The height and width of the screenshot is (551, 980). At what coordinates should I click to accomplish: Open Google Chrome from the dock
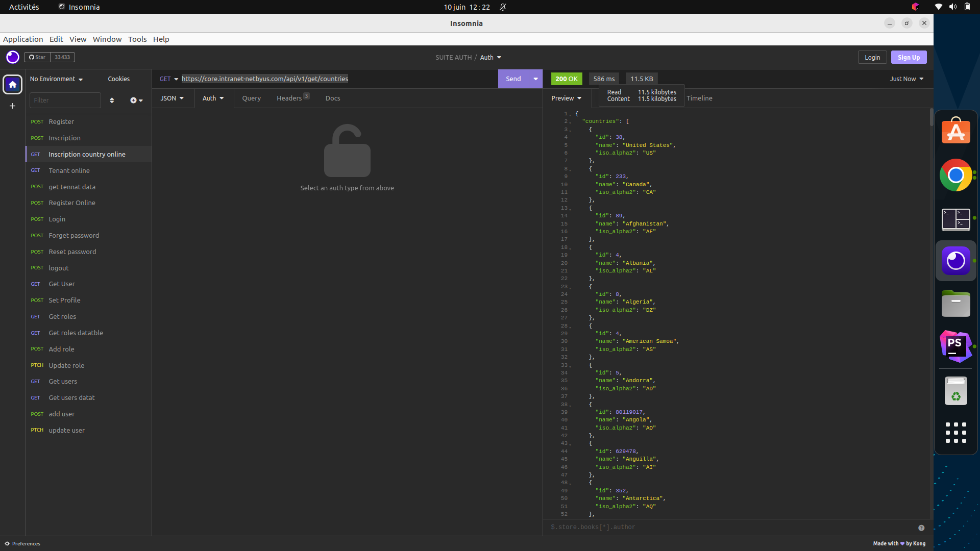point(955,175)
